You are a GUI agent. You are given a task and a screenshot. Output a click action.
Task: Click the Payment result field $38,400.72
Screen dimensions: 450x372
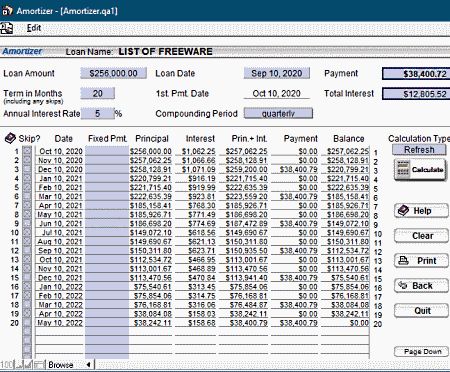click(417, 74)
